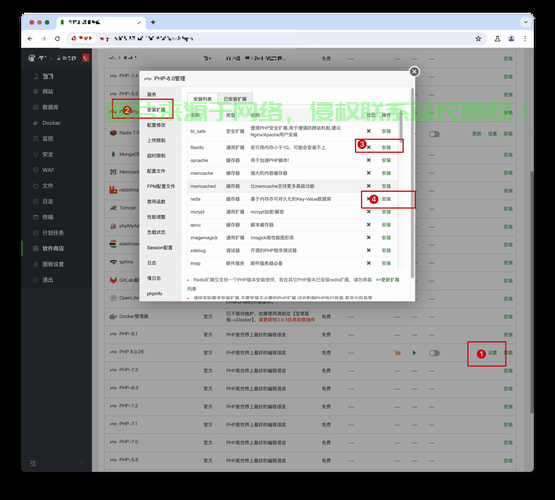Install the opcache extension

[386, 160]
